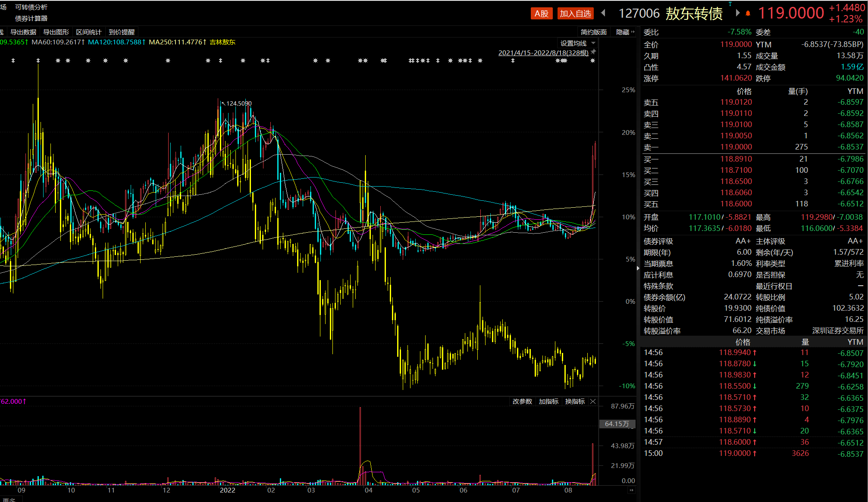Image resolution: width=868 pixels, height=502 pixels.
Task: Switch to 简约版面 layout
Action: tap(593, 32)
